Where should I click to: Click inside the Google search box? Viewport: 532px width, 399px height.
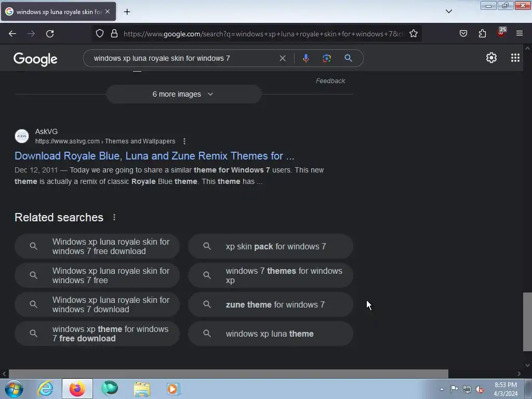pos(183,58)
